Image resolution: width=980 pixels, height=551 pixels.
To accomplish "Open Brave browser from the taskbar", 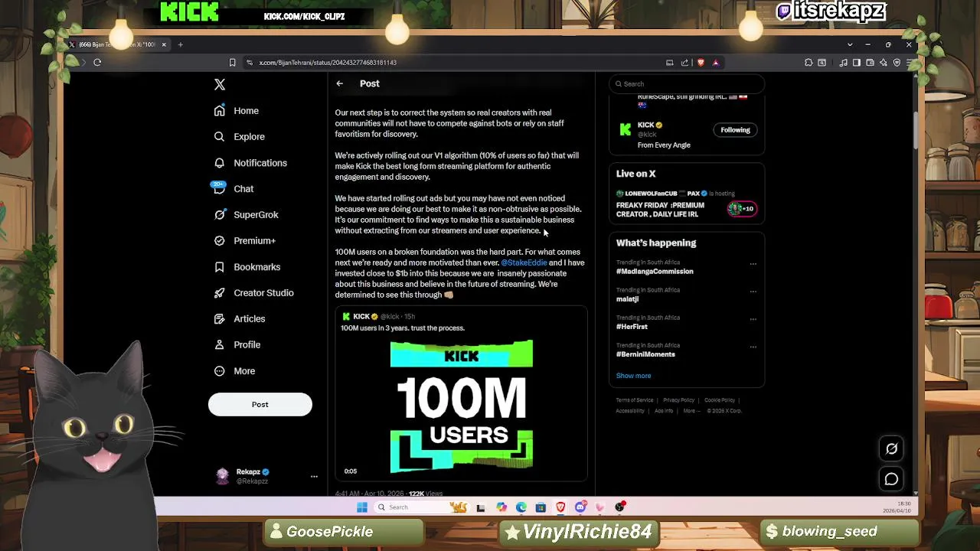I will coord(561,507).
